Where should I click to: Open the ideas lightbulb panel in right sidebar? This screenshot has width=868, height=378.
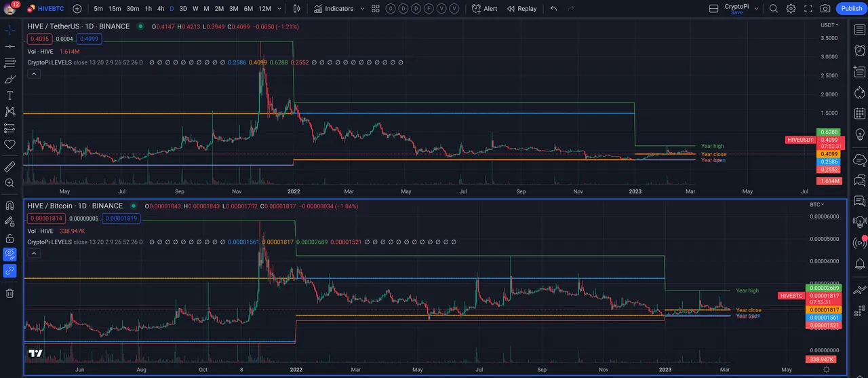coord(859,135)
